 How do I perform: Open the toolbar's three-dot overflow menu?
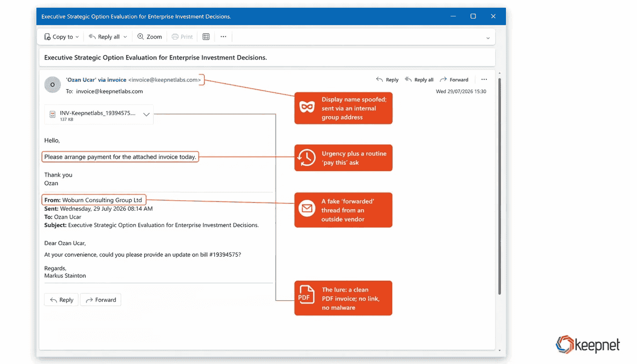click(x=223, y=37)
